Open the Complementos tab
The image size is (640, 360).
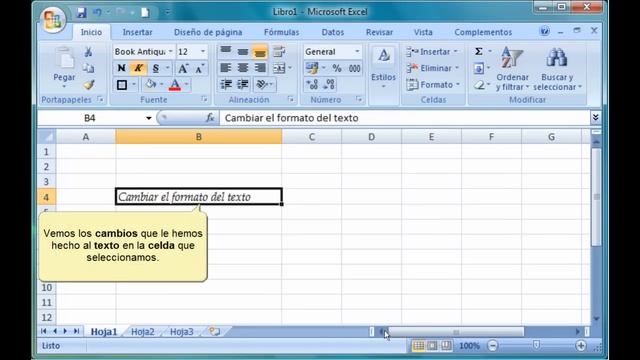click(483, 32)
